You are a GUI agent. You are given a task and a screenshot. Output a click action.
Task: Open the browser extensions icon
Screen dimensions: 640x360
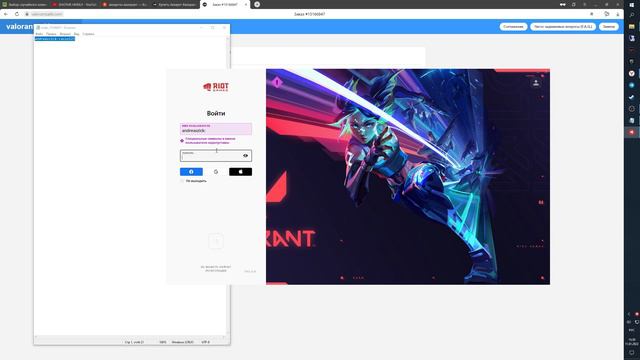tap(607, 14)
